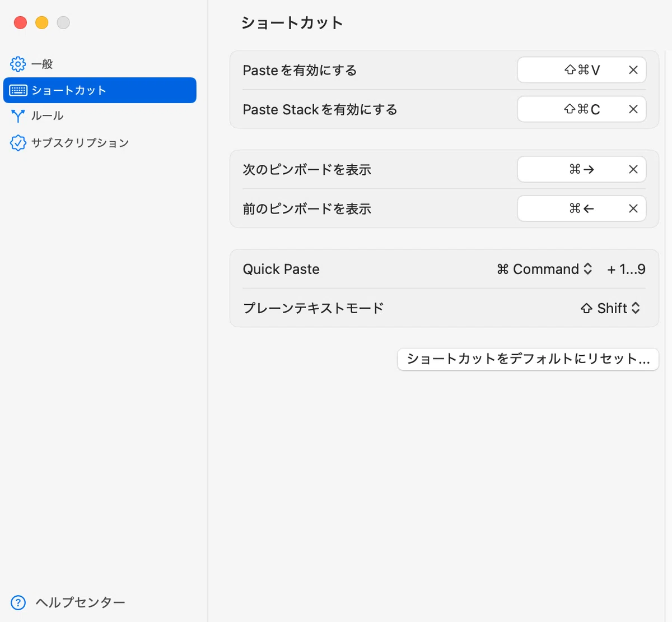Click the + 1...9 text
Viewport: 672px width, 622px height.
[626, 269]
